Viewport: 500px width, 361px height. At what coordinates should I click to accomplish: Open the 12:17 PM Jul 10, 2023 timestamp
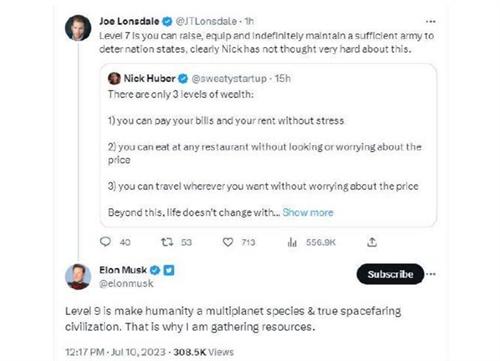[x=115, y=352]
